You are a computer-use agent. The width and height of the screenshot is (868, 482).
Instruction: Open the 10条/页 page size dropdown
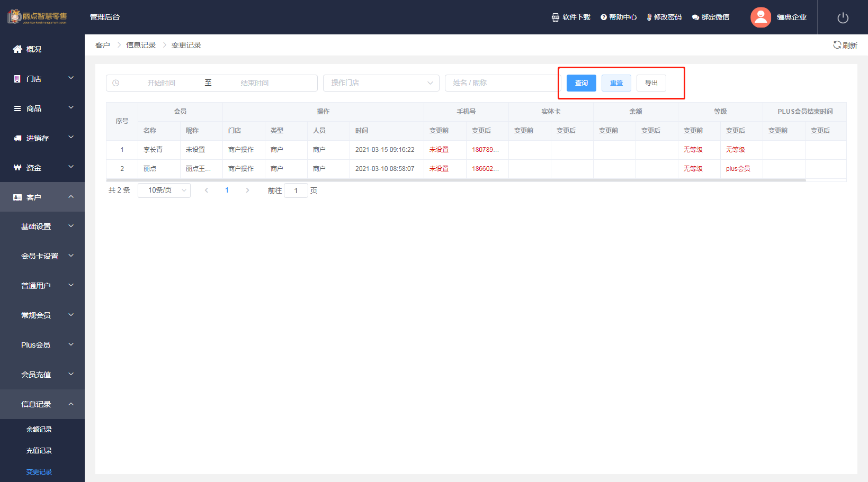(x=164, y=190)
